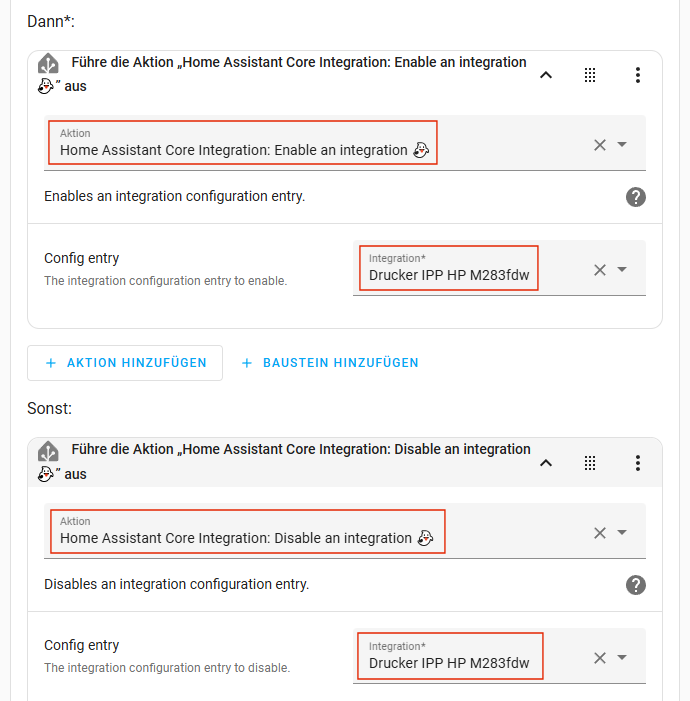Open the Aktion dropdown for Disable integration
The image size is (690, 701).
(x=622, y=532)
